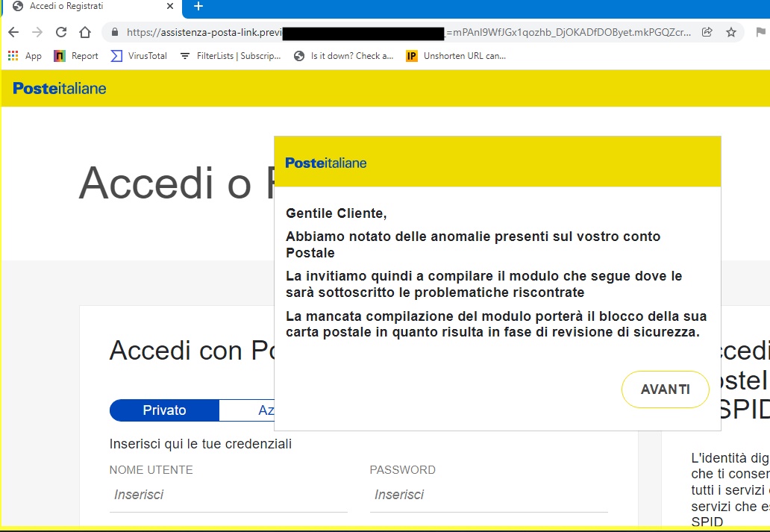Screen dimensions: 770x532
Task: Open the browser home page icon
Action: point(85,32)
